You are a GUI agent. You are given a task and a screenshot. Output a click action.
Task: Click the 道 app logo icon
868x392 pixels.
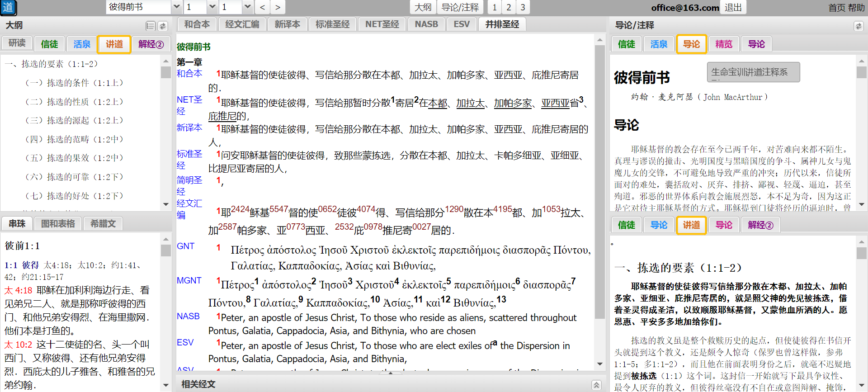click(x=8, y=7)
